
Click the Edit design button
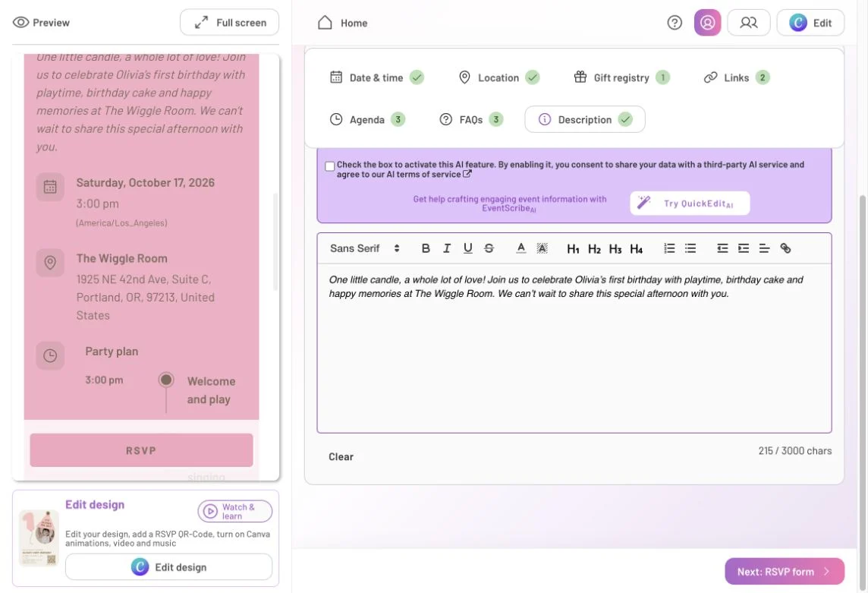(169, 567)
